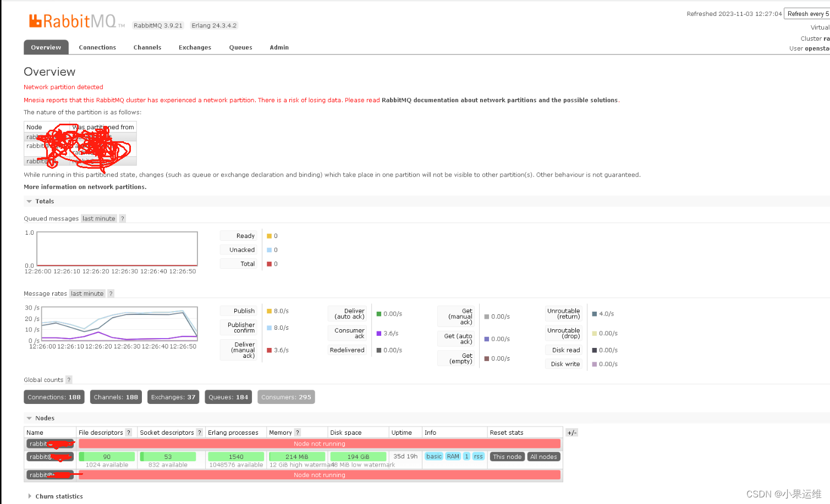This screenshot has width=830, height=504.
Task: Open help for File descriptors column
Action: tap(129, 433)
